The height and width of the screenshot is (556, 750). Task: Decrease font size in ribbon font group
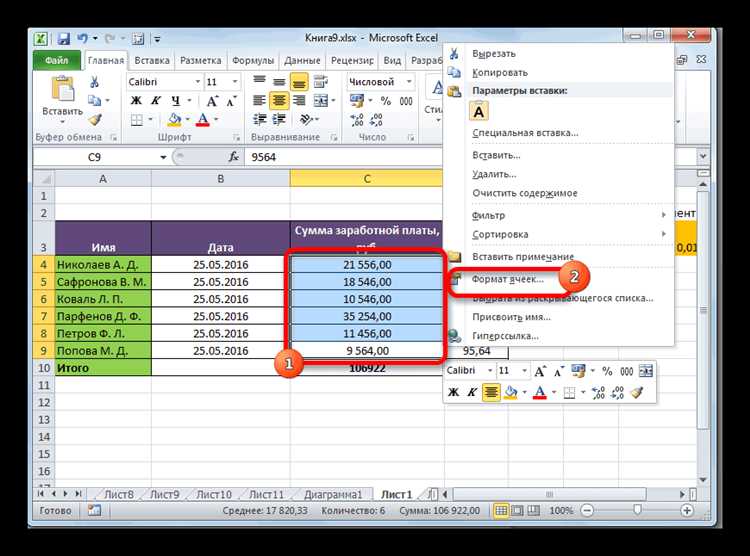tap(232, 101)
